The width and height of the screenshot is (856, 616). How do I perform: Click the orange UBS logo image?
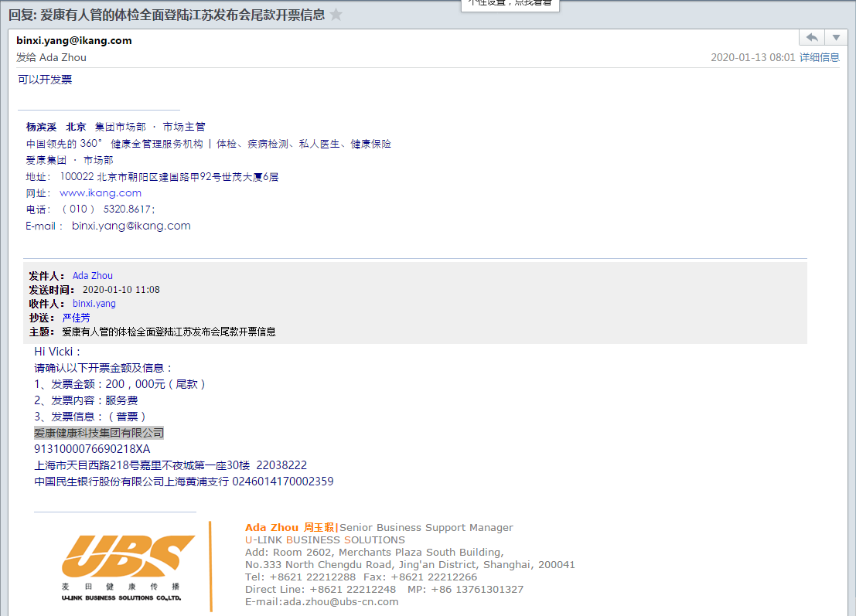128,553
